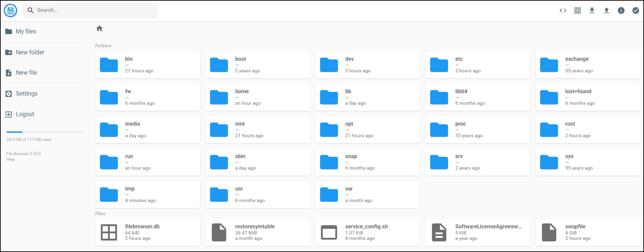
Task: Select the snap folder name
Action: [x=351, y=156]
